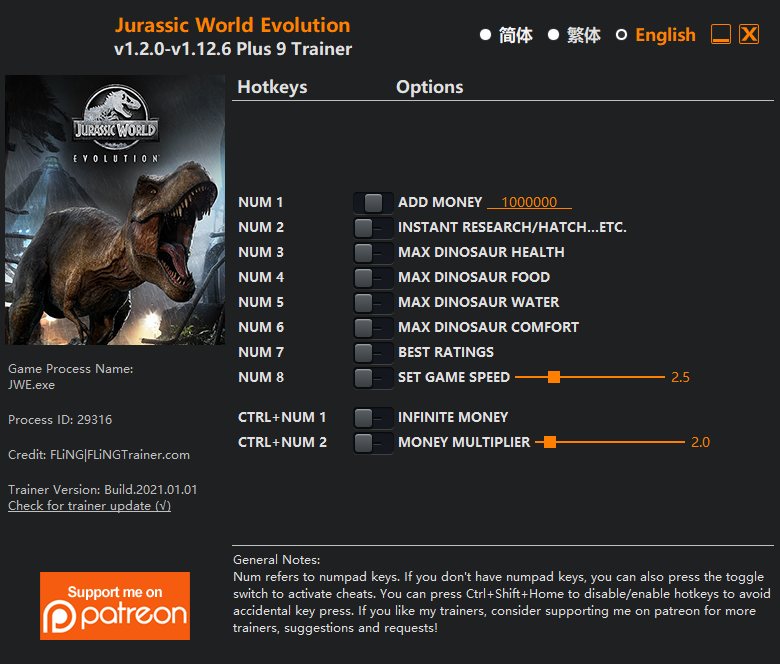Enable Instant Research/Hatch toggle
This screenshot has width=780, height=664.
click(x=373, y=228)
